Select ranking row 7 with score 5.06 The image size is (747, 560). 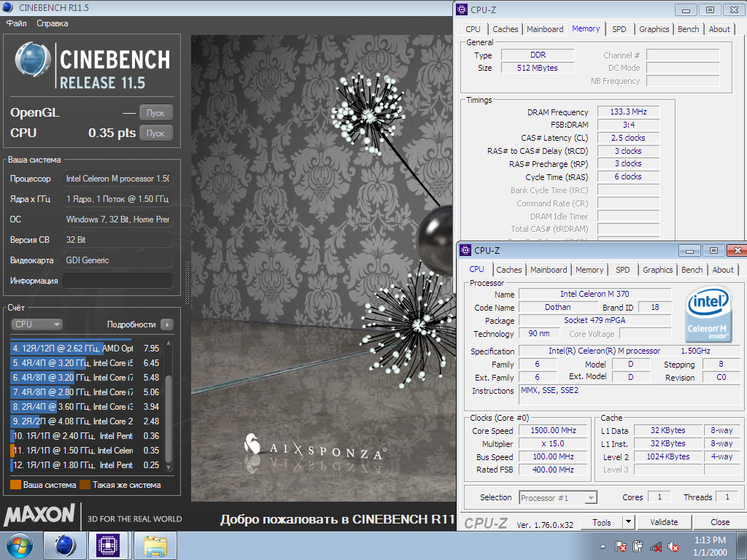[86, 392]
